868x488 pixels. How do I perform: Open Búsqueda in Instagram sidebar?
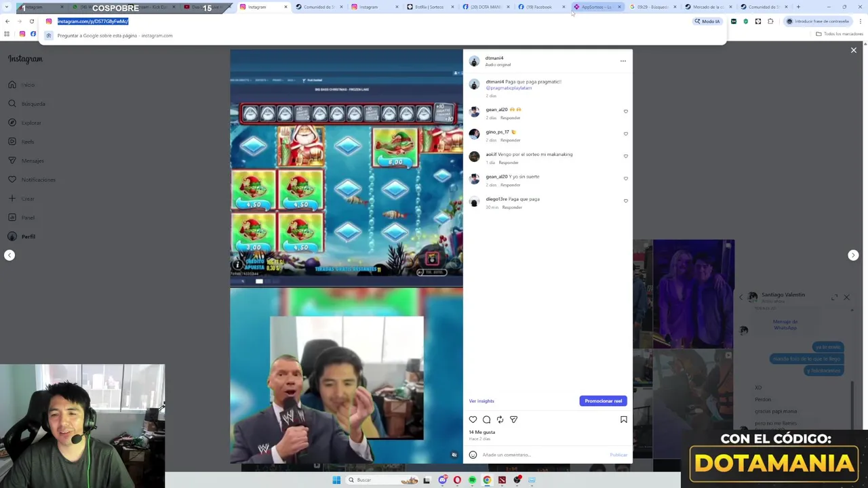click(27, 104)
